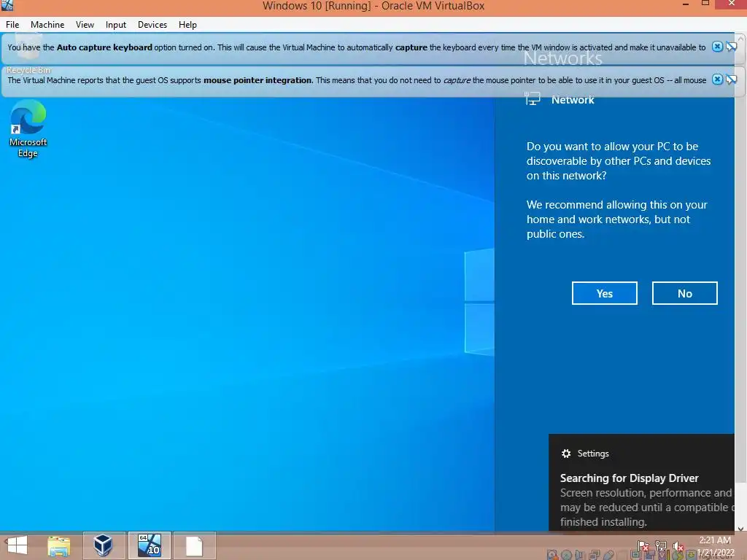Click the USB device status icon

609,555
